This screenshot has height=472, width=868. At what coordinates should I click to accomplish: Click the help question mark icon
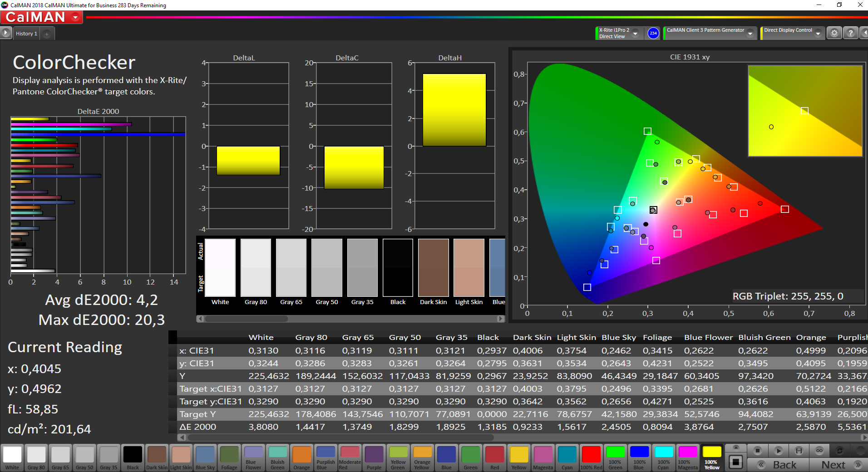850,33
